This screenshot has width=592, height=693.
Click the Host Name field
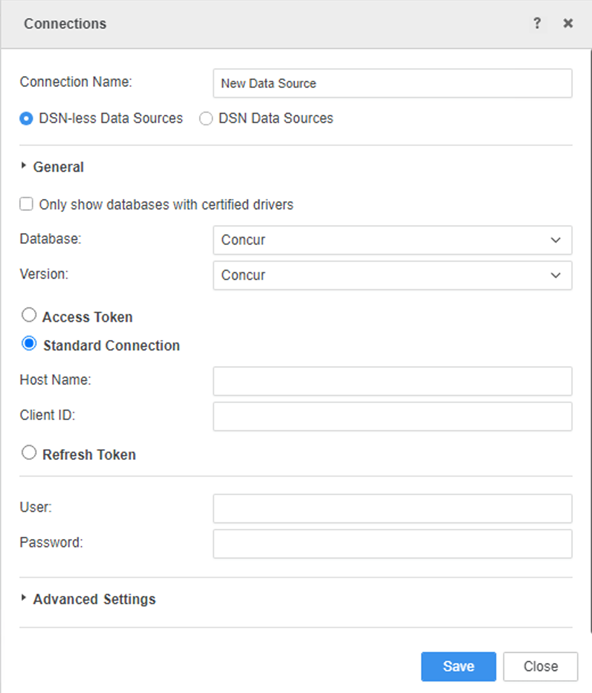coord(393,381)
